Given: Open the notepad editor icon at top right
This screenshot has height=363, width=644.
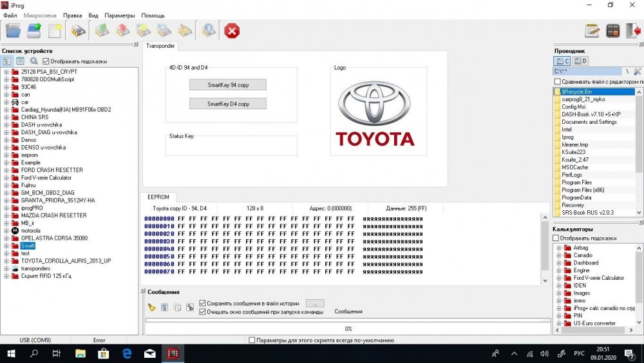Looking at the screenshot, I should 592,30.
